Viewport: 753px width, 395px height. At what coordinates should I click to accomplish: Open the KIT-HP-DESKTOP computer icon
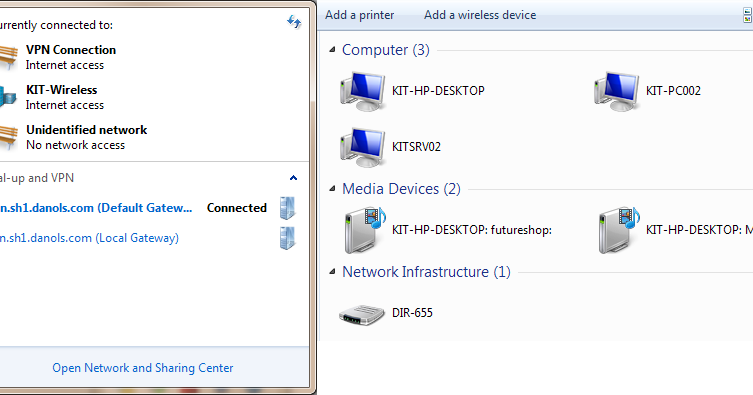point(363,91)
